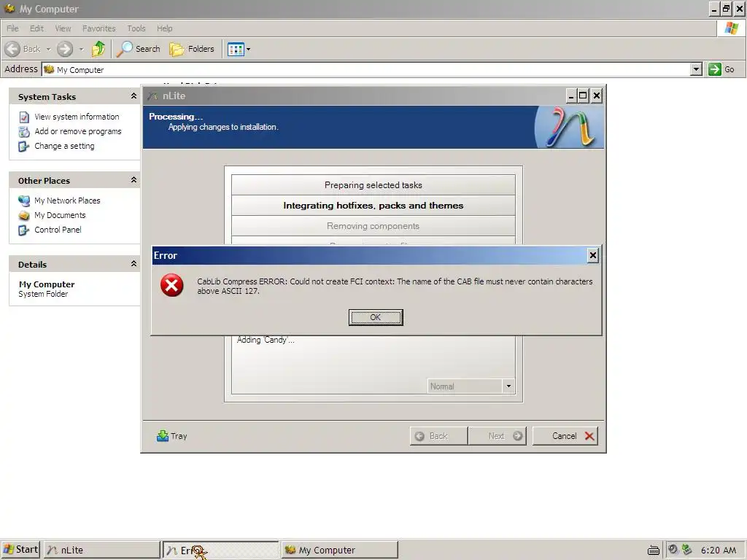Collapse the Details panel
Screen dimensions: 747x560
(x=134, y=264)
